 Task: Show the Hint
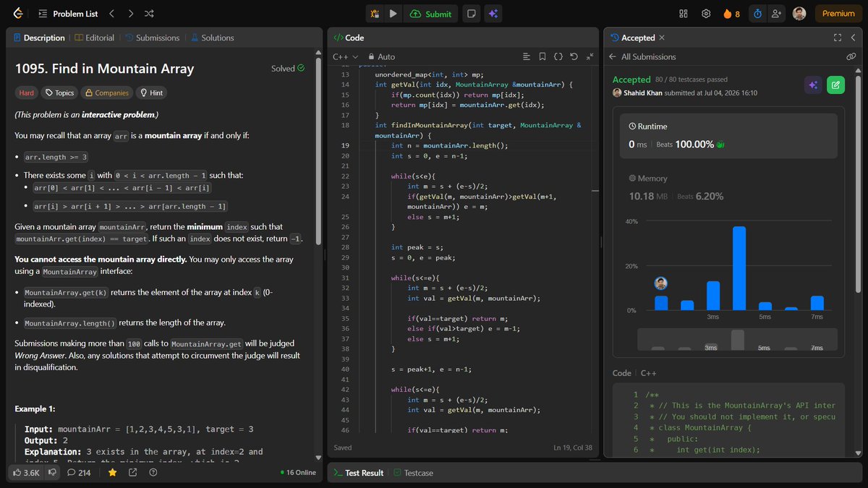point(151,93)
